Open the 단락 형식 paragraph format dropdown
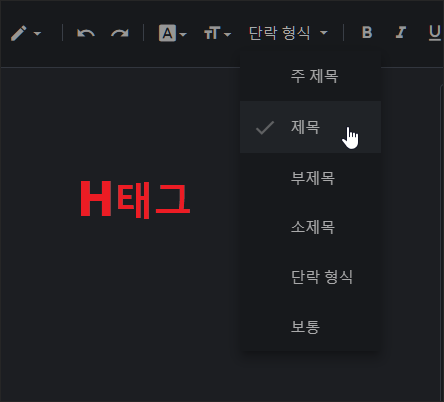Screen dimensions: 444x402 288,33
